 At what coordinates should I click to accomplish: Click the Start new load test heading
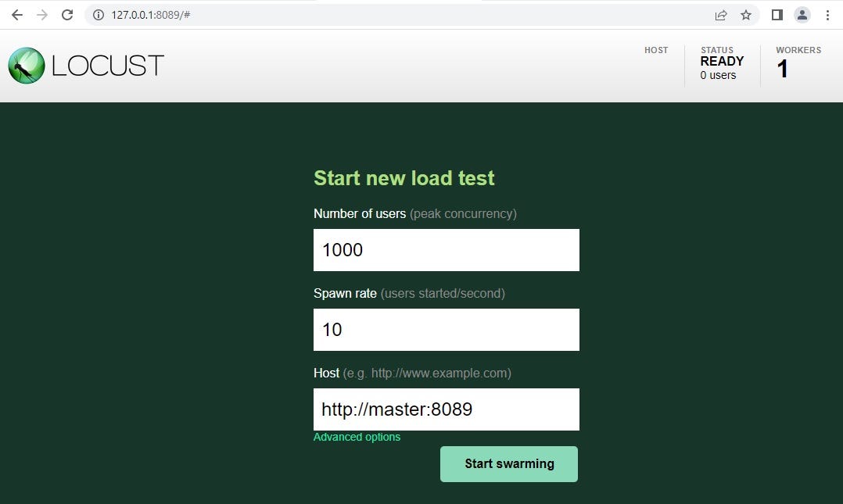[x=404, y=178]
